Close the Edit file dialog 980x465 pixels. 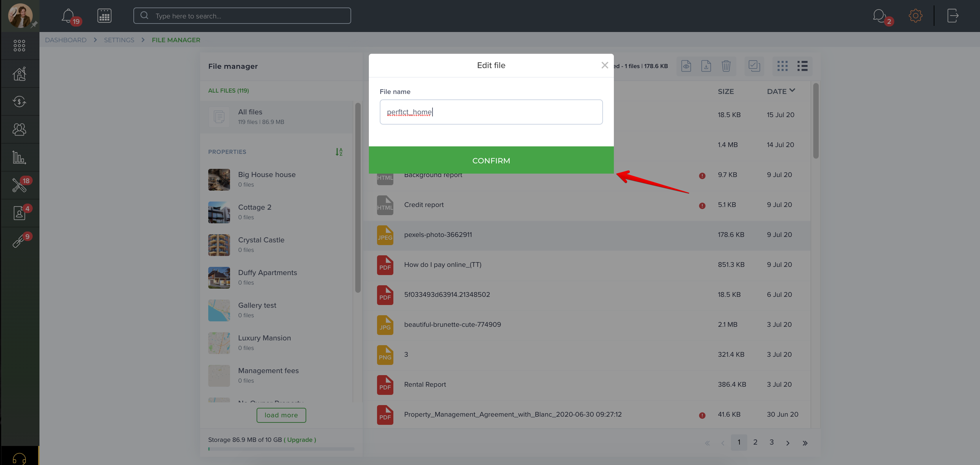pos(605,65)
